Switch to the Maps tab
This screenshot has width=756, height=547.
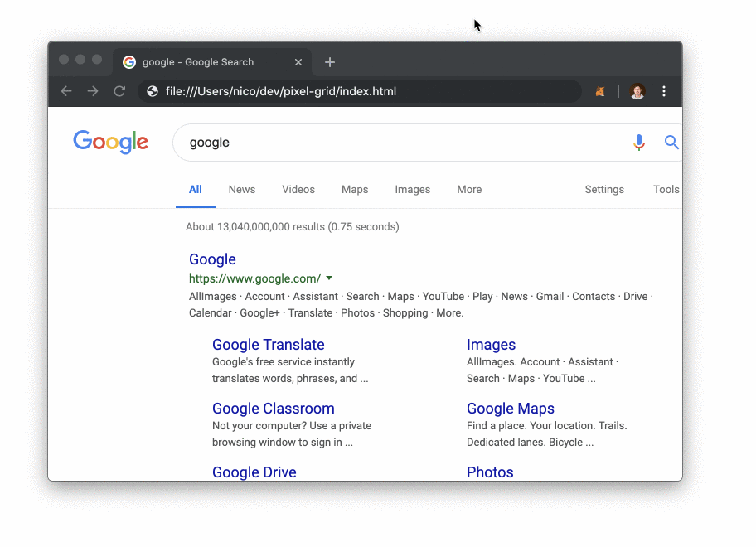tap(355, 190)
